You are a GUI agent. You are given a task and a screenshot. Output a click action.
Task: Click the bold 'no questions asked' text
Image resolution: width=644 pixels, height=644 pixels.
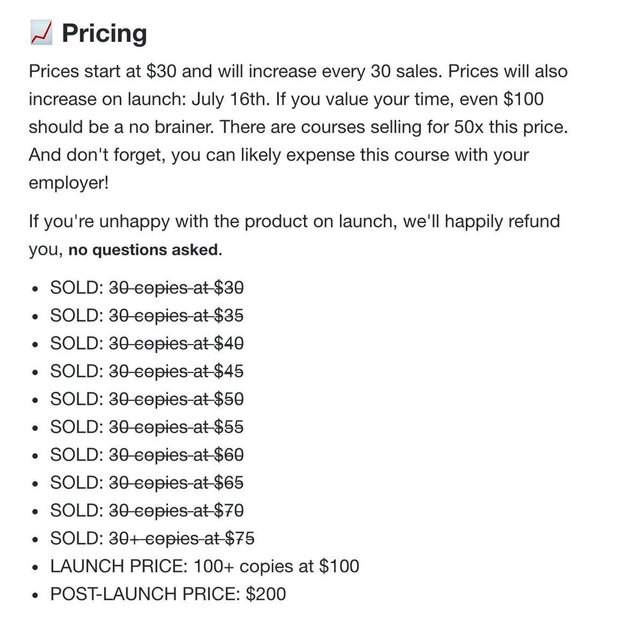143,250
